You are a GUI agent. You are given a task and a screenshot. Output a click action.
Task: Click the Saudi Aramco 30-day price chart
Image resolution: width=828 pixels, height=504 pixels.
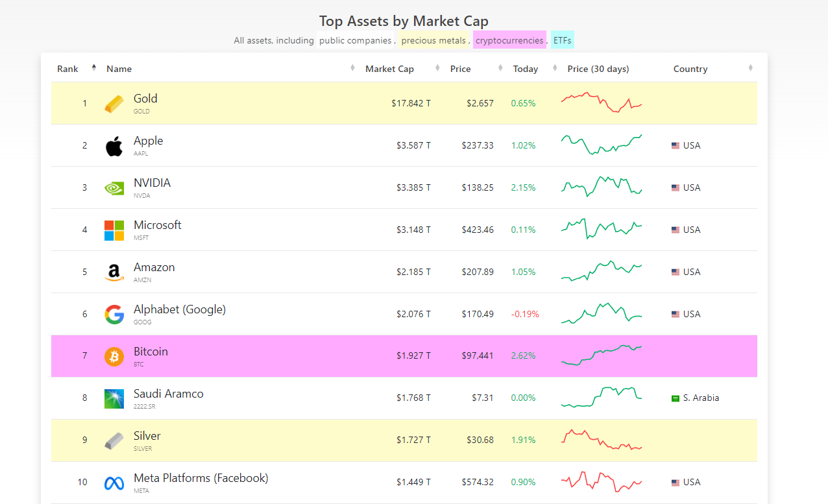(602, 397)
